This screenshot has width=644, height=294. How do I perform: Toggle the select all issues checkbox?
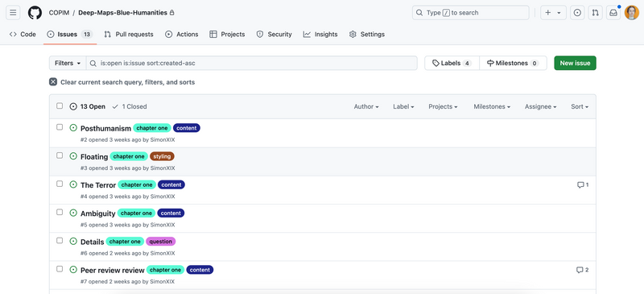click(60, 106)
